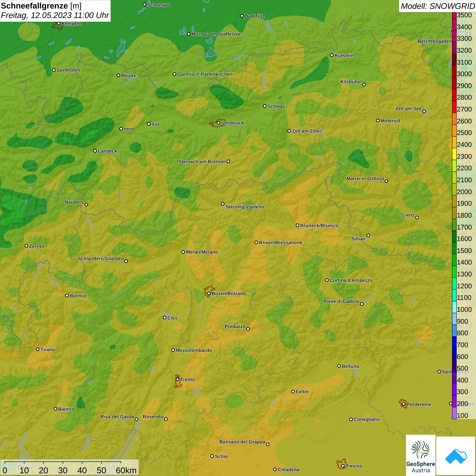The image size is (476, 476).
Task: Click the Sterzing/Vipiteno label
Action: (x=245, y=207)
